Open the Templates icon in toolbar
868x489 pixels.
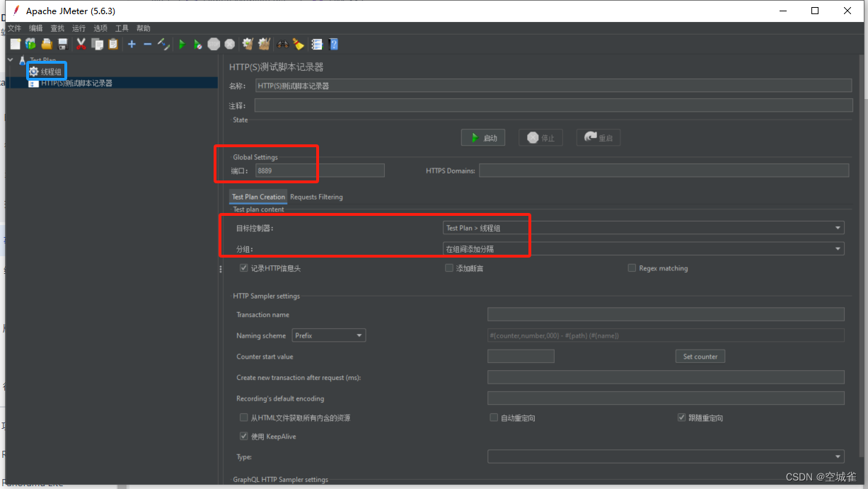point(30,44)
